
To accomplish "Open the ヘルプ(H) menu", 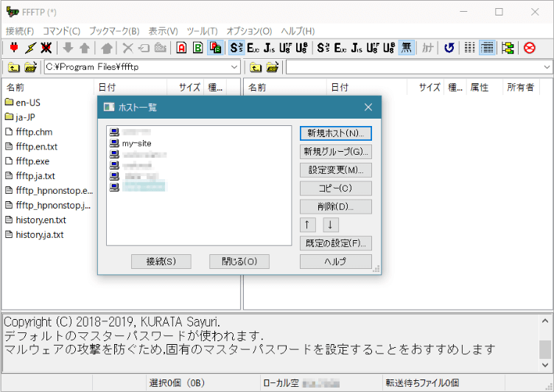I will (298, 31).
